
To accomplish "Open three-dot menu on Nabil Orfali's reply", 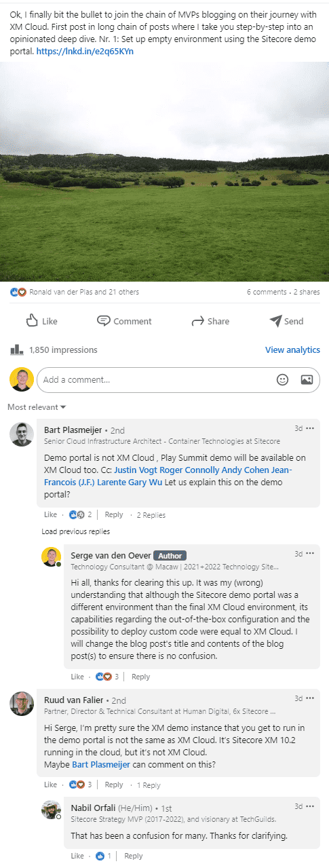I will tap(310, 806).
